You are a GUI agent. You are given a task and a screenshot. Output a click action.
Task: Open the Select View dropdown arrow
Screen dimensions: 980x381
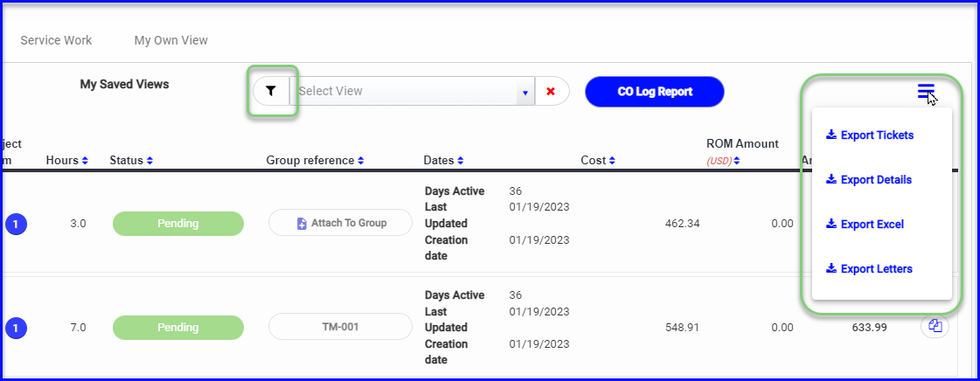click(525, 92)
